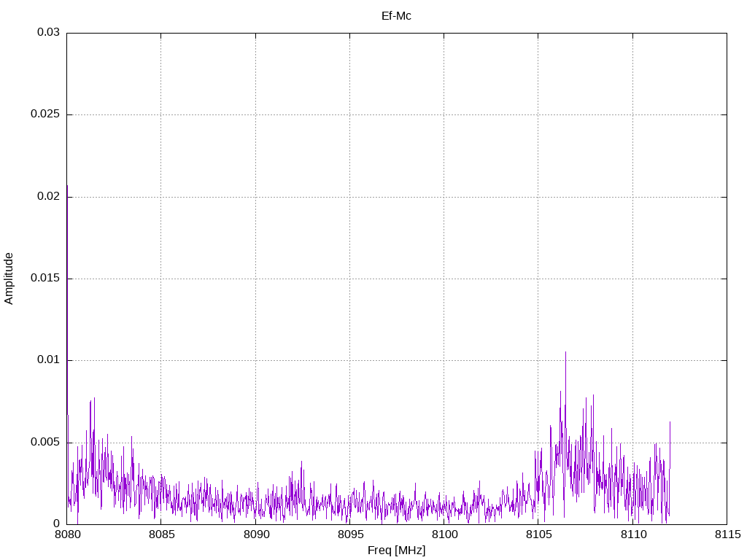Click the 8085 x-axis tick label
The image size is (747, 560).
click(161, 534)
